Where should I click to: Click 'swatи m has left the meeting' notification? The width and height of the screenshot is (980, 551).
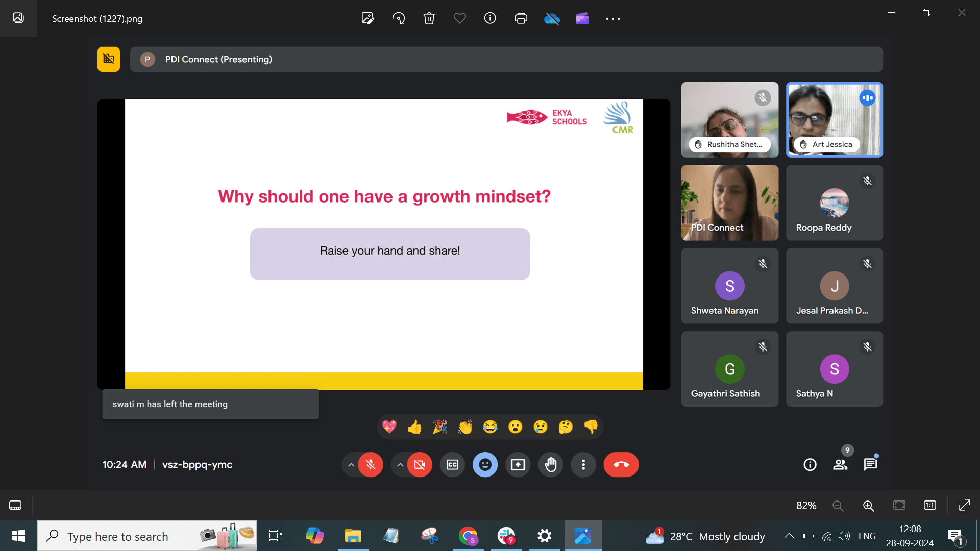tap(210, 404)
